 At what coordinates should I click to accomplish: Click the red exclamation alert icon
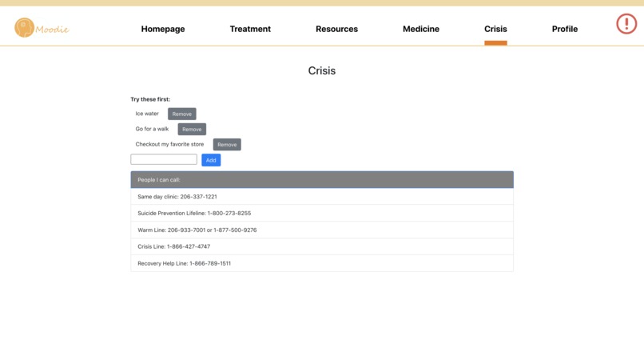[x=626, y=24]
